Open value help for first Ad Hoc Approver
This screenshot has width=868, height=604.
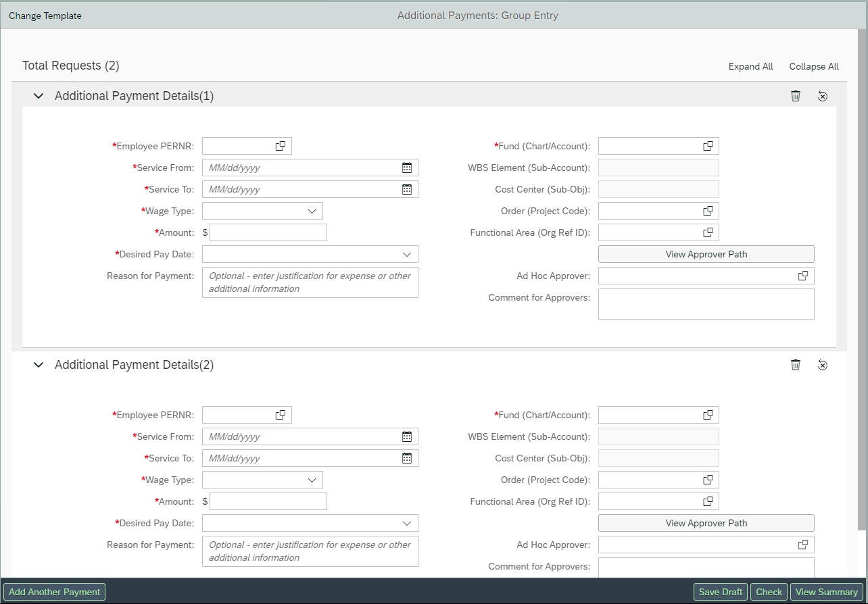(x=803, y=276)
